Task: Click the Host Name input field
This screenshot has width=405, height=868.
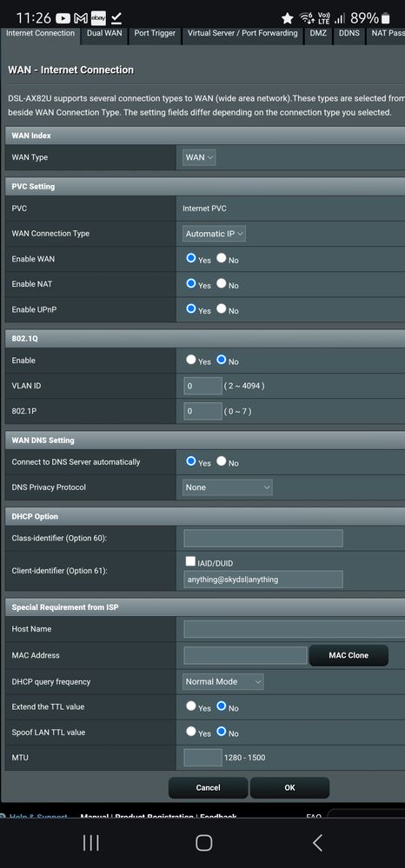Action: tap(295, 629)
